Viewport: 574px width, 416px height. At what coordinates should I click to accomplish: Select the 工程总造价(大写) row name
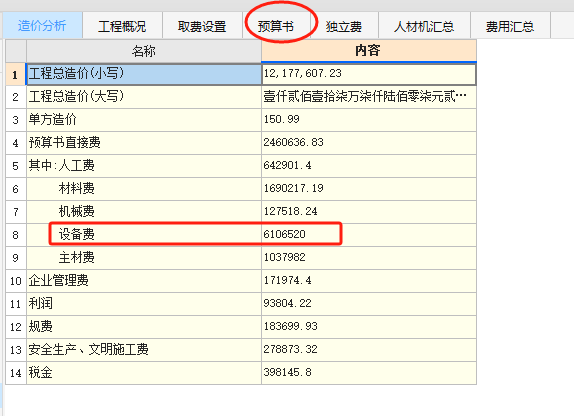coord(144,97)
